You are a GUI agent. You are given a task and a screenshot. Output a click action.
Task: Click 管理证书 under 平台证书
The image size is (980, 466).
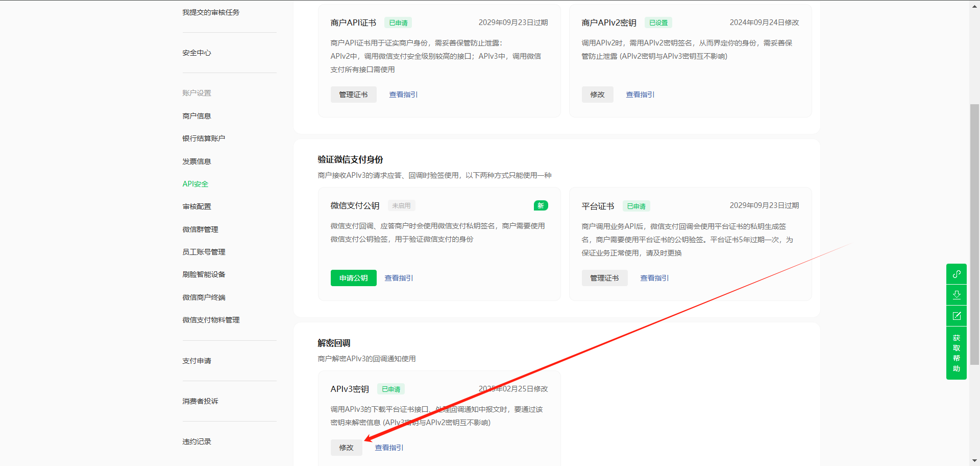[x=604, y=278]
